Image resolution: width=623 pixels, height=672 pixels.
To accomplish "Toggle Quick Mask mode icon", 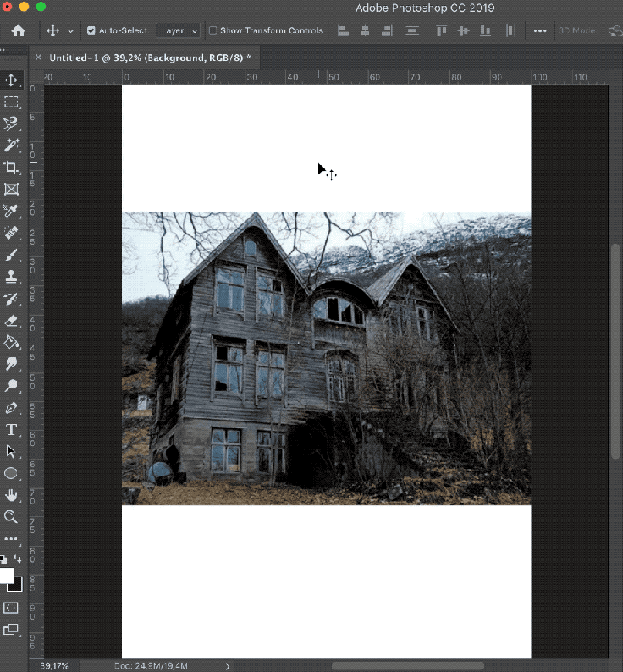I will (x=12, y=608).
